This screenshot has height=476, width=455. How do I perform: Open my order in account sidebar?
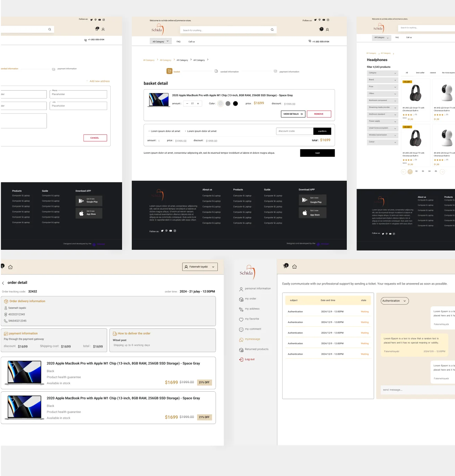coord(248,299)
